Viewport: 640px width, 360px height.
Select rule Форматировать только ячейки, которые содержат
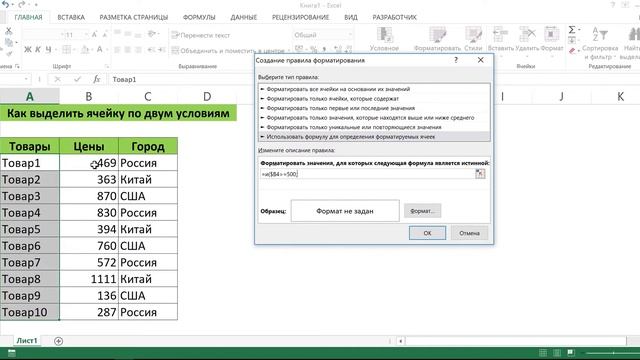coord(374,98)
